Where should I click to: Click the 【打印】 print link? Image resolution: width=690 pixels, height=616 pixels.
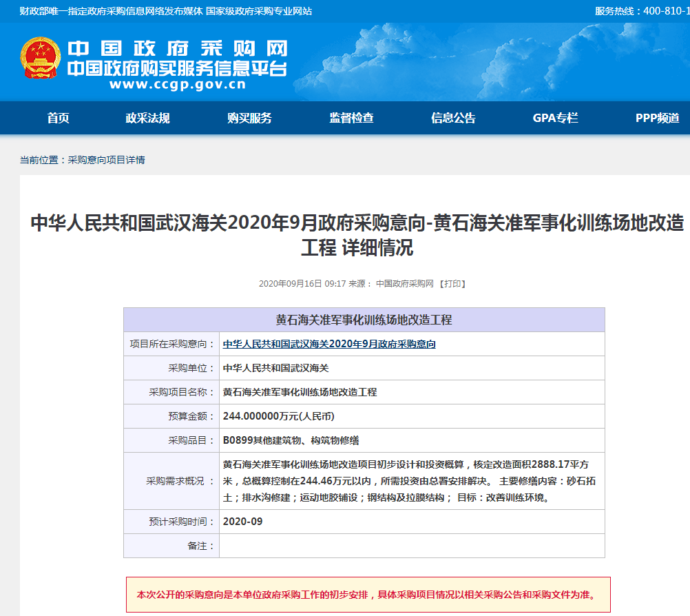[452, 284]
